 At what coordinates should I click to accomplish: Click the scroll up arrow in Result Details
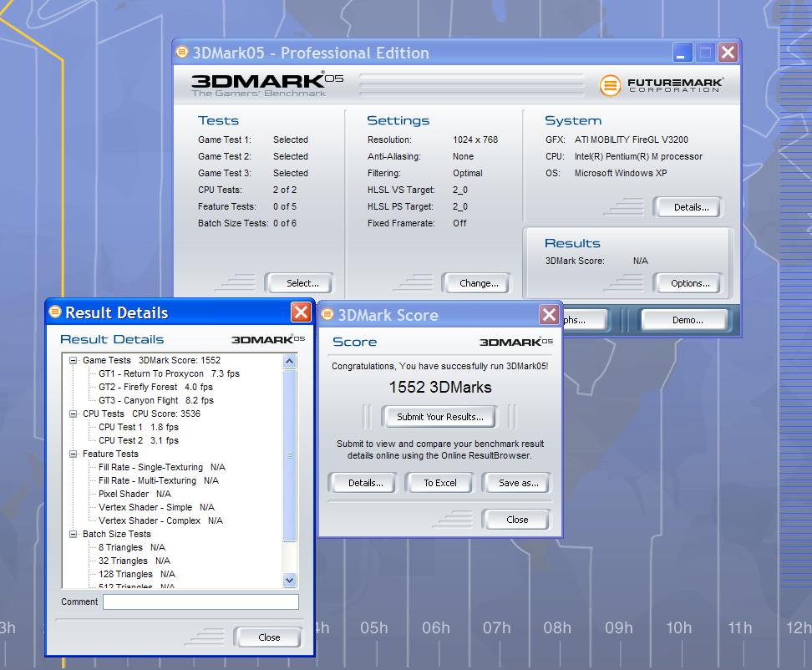(290, 361)
